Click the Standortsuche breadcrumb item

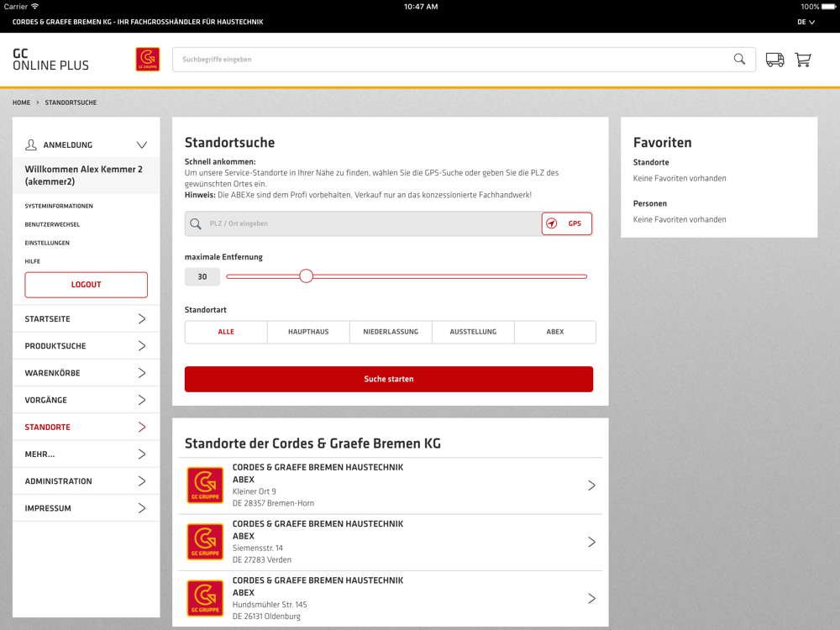[x=71, y=102]
